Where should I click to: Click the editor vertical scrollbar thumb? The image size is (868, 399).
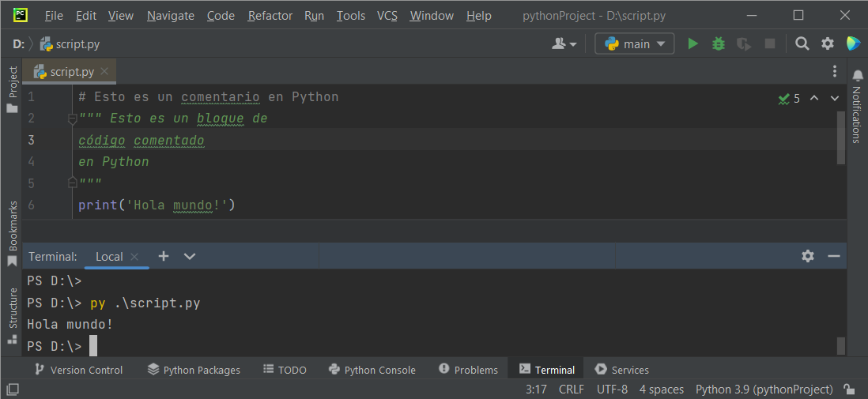[841, 137]
